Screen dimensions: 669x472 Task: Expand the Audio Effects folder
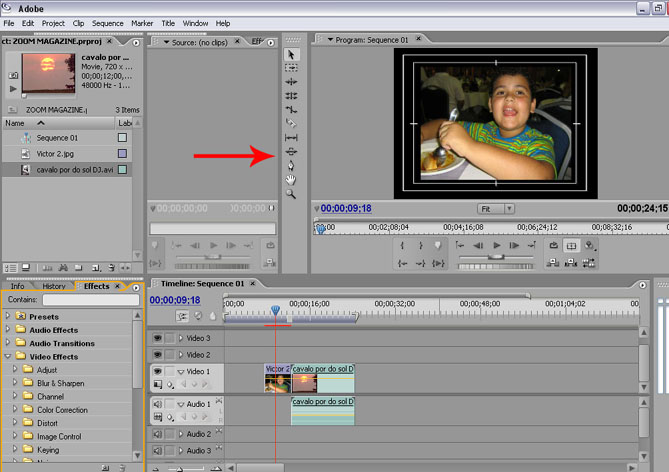[9, 330]
